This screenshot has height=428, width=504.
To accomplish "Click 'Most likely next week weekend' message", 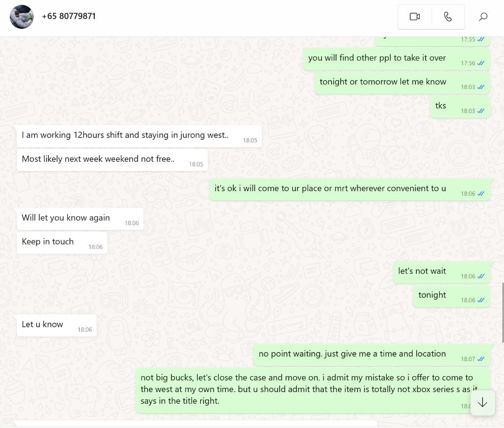I will pyautogui.click(x=112, y=160).
